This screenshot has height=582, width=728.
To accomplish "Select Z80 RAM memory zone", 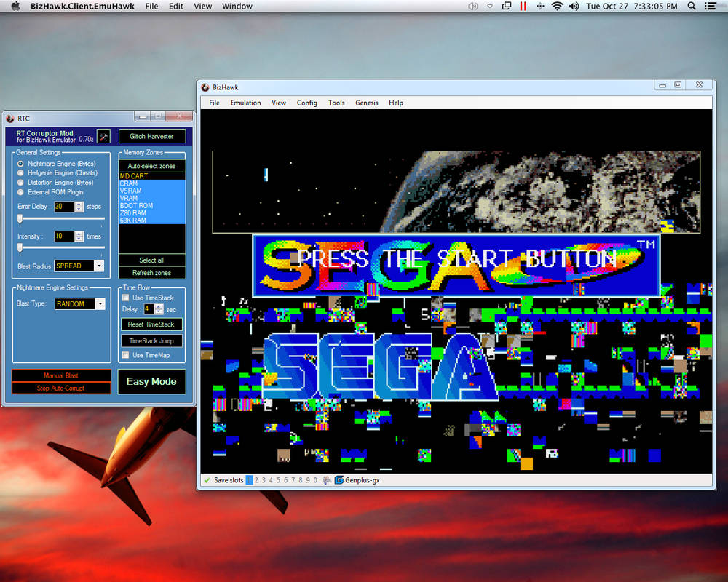I will (x=152, y=213).
